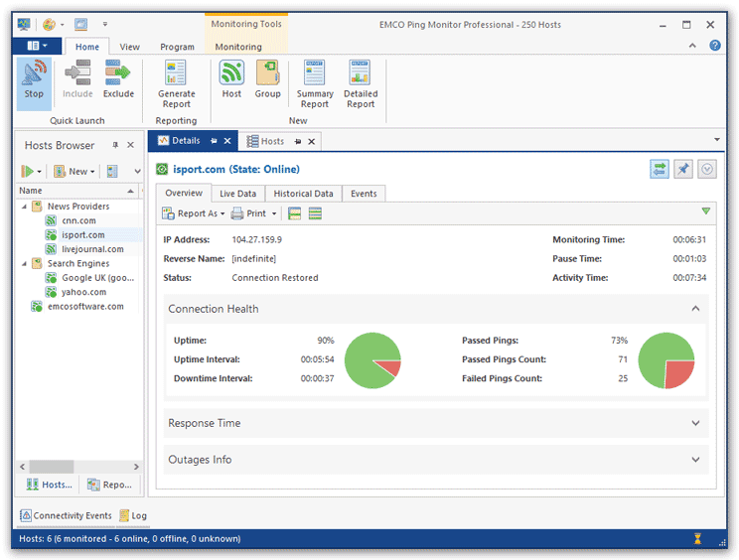This screenshot has height=560, width=739.
Task: Open the Connectivity Events panel
Action: click(66, 515)
